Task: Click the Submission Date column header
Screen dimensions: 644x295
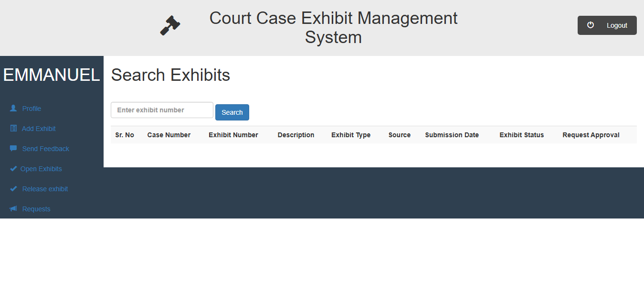Action: click(x=452, y=135)
